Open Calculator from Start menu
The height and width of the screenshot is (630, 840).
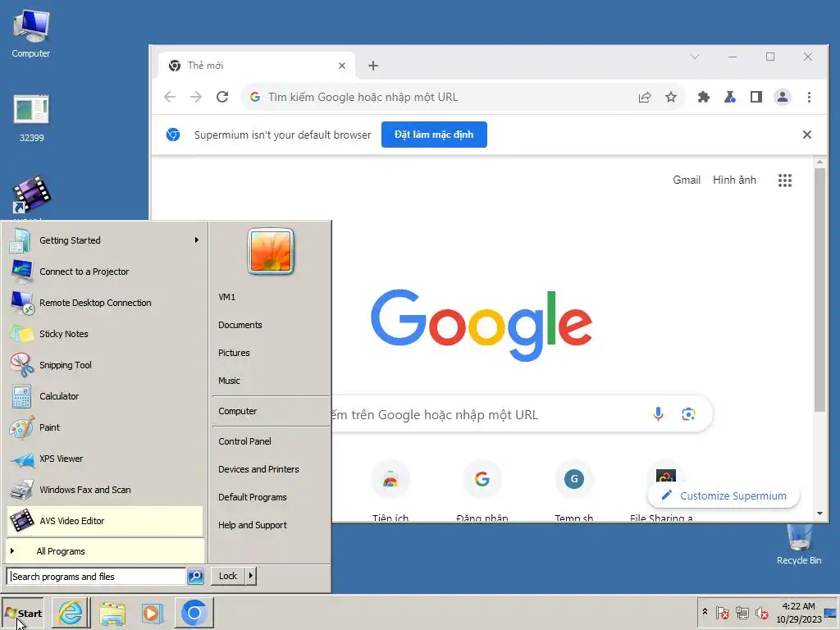105,396
